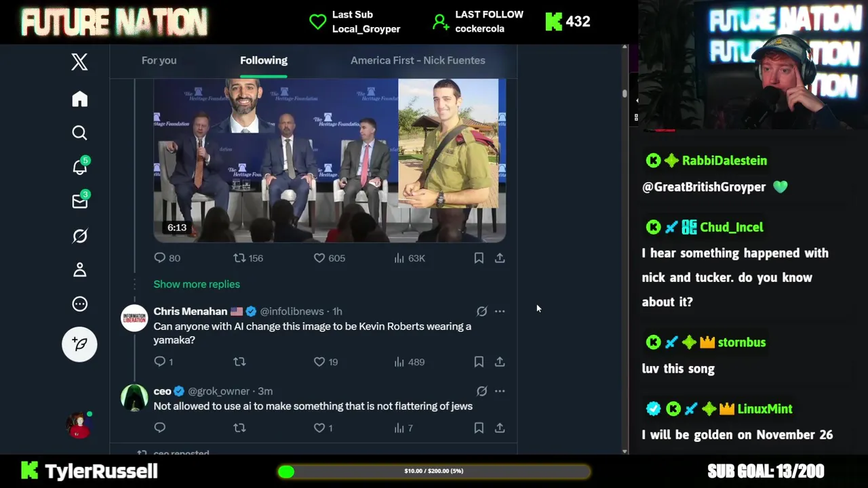
Task: Switch to For you tab
Action: 159,60
